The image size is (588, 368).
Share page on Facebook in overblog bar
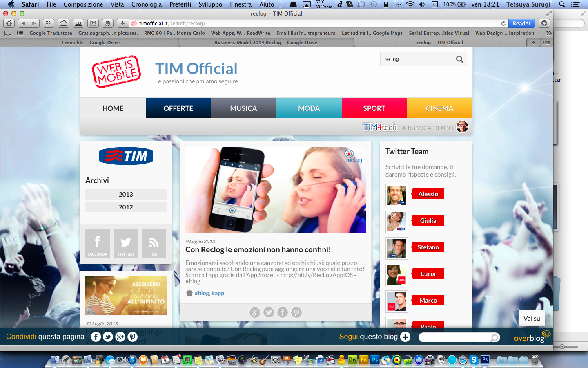[96, 337]
